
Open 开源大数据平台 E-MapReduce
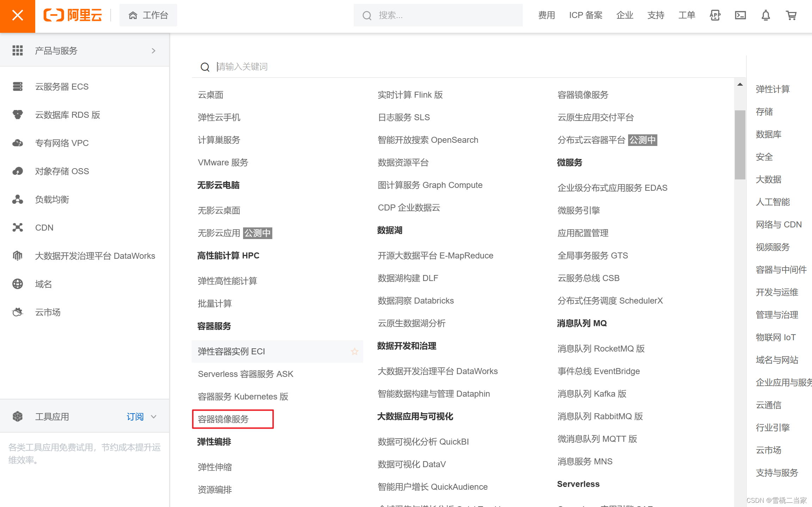coord(435,256)
